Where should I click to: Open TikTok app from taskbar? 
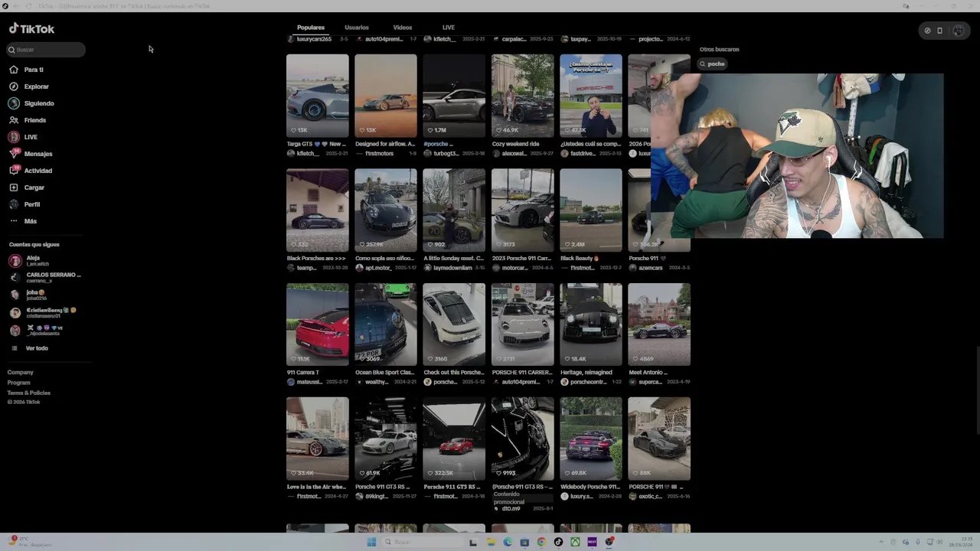click(558, 542)
